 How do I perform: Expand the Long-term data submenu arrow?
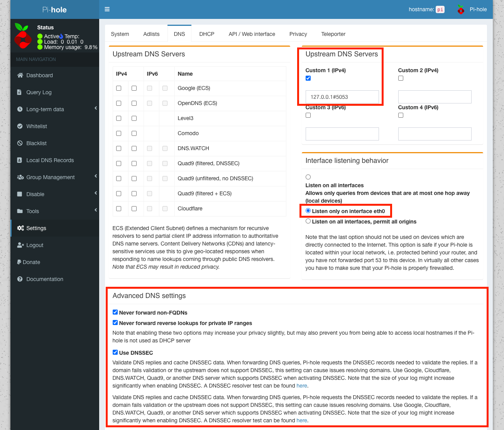pyautogui.click(x=96, y=108)
